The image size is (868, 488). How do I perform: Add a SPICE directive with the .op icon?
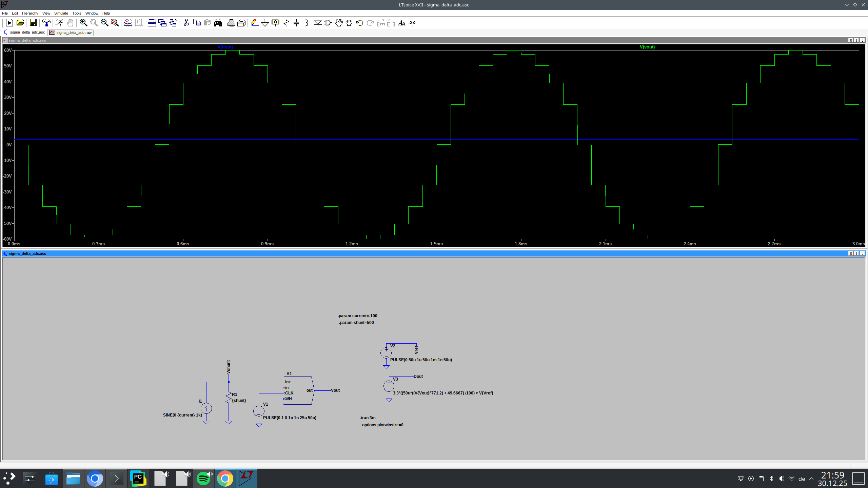click(412, 23)
